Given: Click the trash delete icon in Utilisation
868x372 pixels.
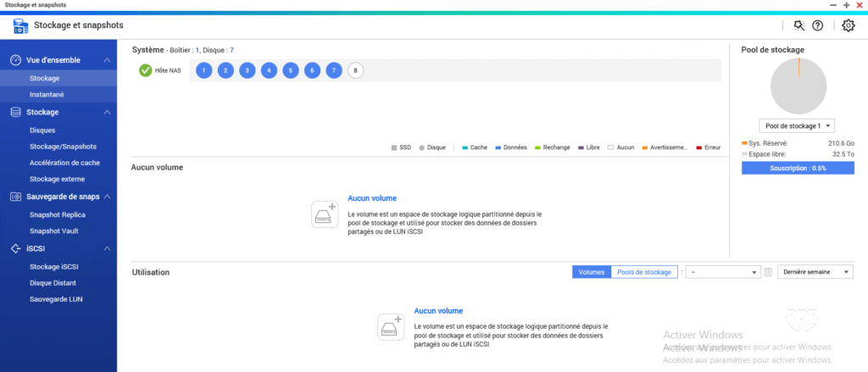Looking at the screenshot, I should click(768, 272).
